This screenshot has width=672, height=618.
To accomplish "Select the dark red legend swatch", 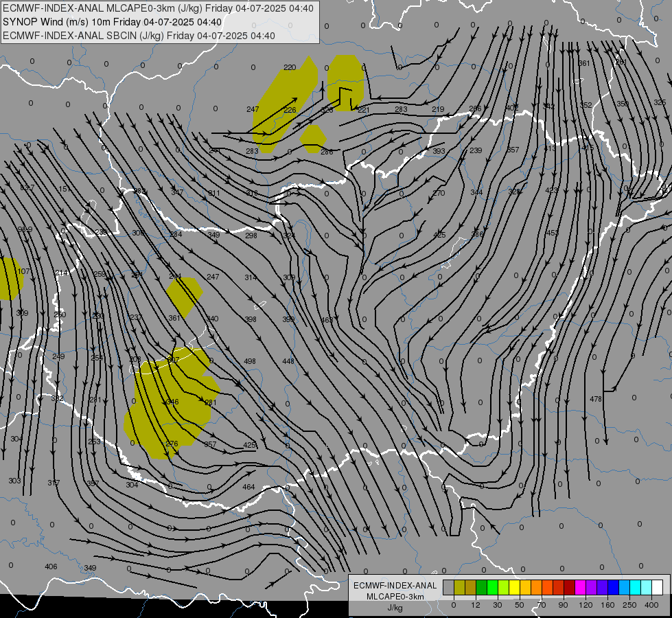I will (x=569, y=588).
